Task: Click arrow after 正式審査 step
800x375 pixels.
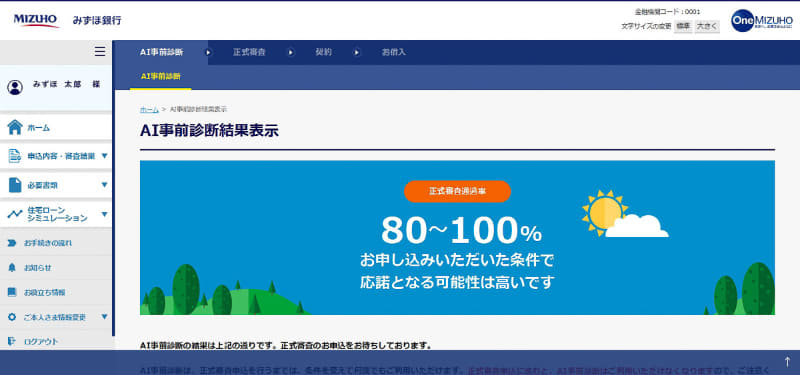Action: click(290, 52)
